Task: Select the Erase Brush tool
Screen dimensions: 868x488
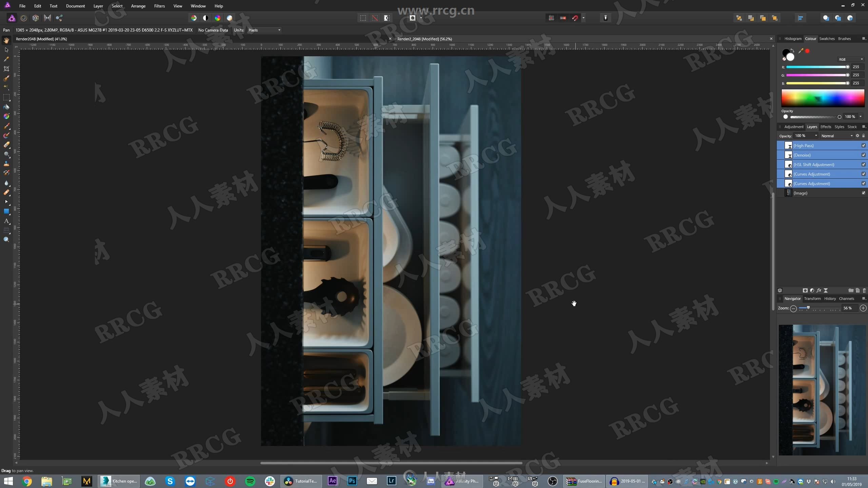Action: (6, 145)
